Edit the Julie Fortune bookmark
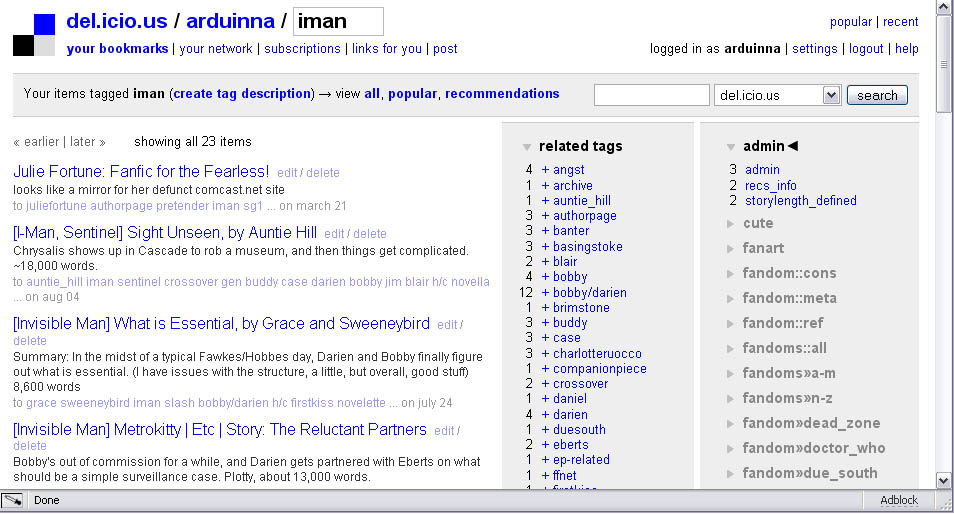Image resolution: width=954 pixels, height=514 pixels. pos(287,173)
